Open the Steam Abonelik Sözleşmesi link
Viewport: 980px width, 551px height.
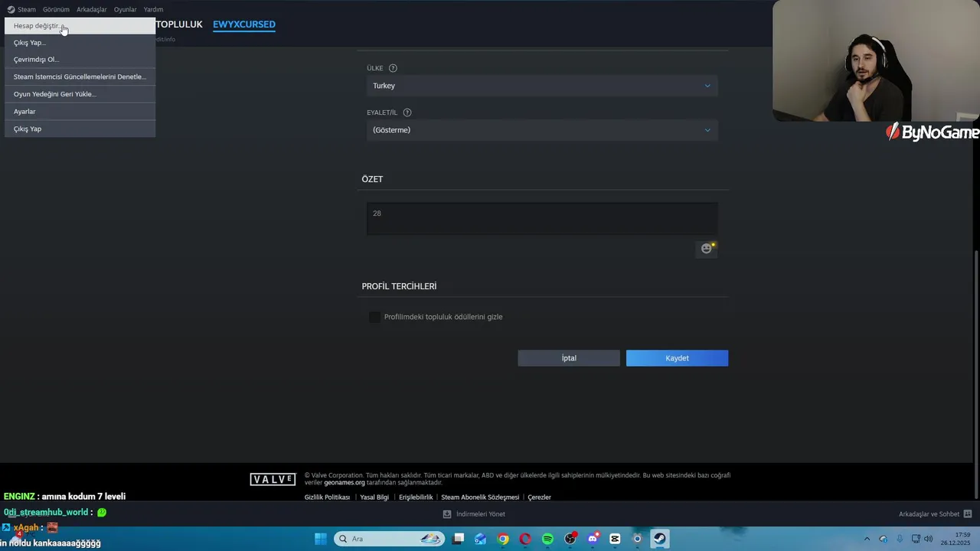[480, 497]
